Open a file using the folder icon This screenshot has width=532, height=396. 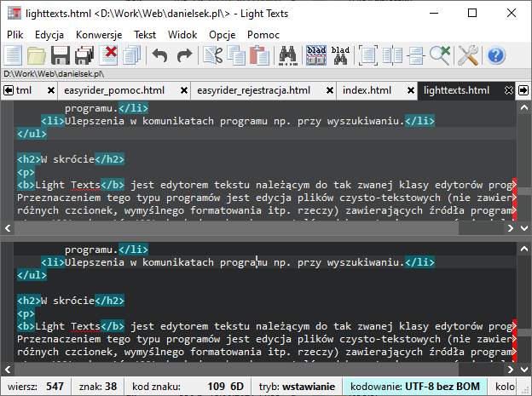(37, 55)
